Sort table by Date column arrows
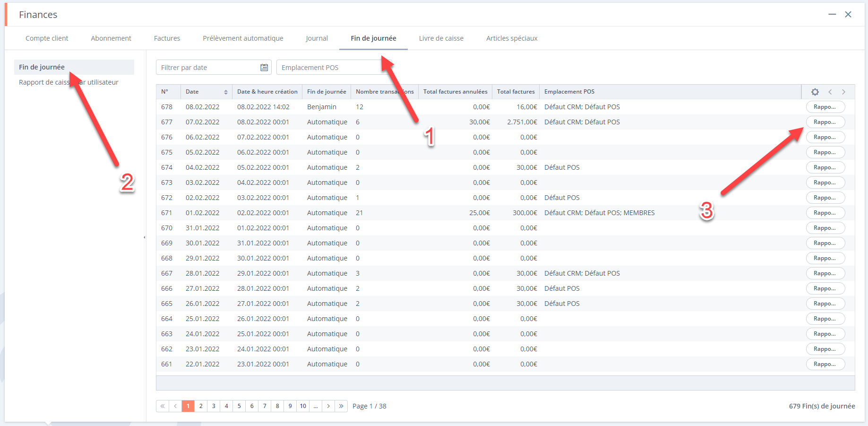The width and height of the screenshot is (868, 426). click(x=226, y=92)
